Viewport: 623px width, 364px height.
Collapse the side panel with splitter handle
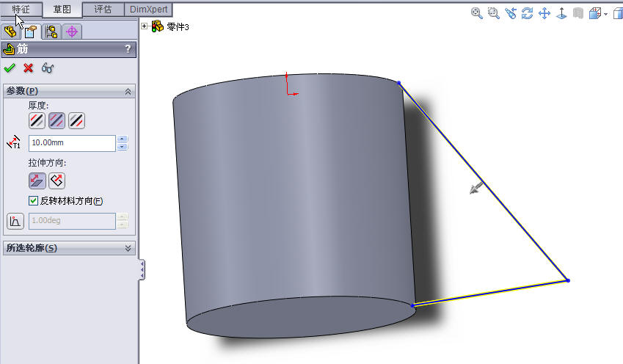click(142, 270)
